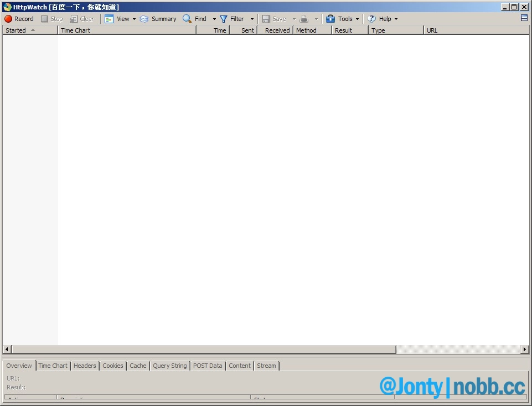Click the horizontal scrollbar right arrow
This screenshot has width=532, height=406.
[x=525, y=350]
